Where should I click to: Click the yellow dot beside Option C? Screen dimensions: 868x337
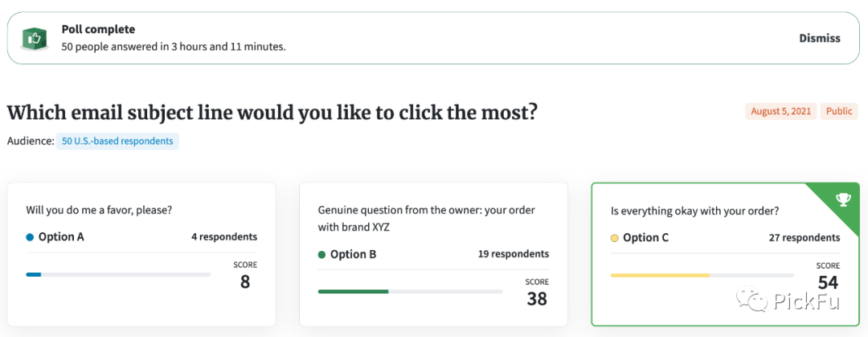tap(615, 238)
